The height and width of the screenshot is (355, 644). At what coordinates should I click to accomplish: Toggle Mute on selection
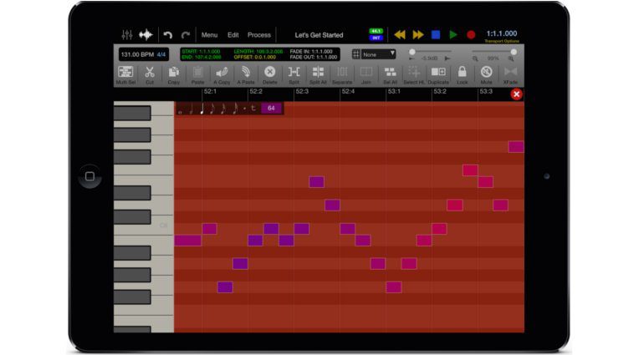click(486, 74)
